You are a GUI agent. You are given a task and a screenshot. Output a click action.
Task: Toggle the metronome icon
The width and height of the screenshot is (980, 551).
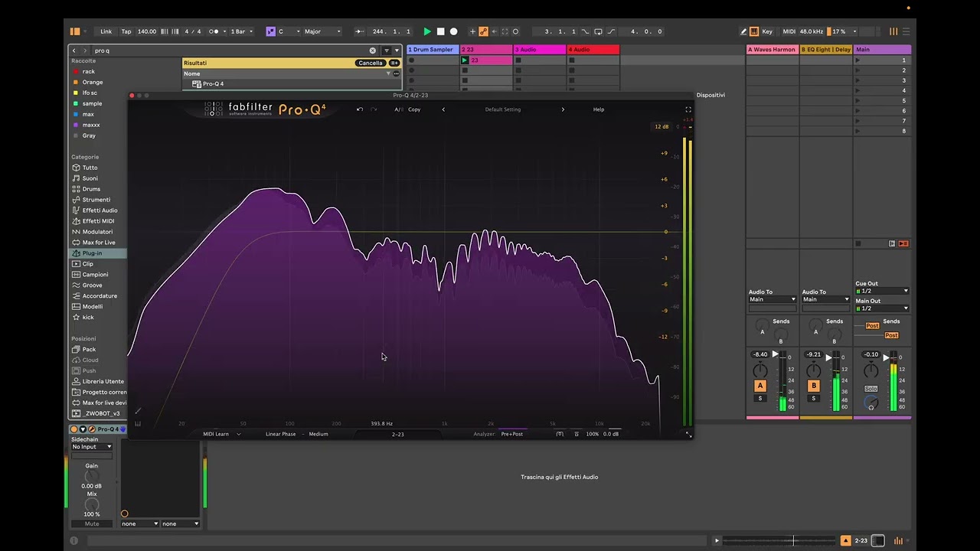pos(215,31)
